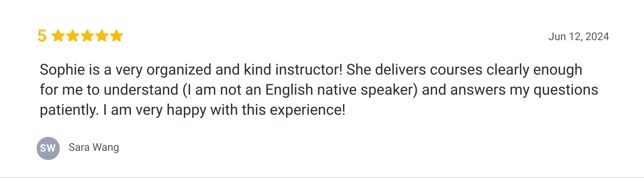Click the word "courses" in the first line
644x178 pixels.
(456, 70)
